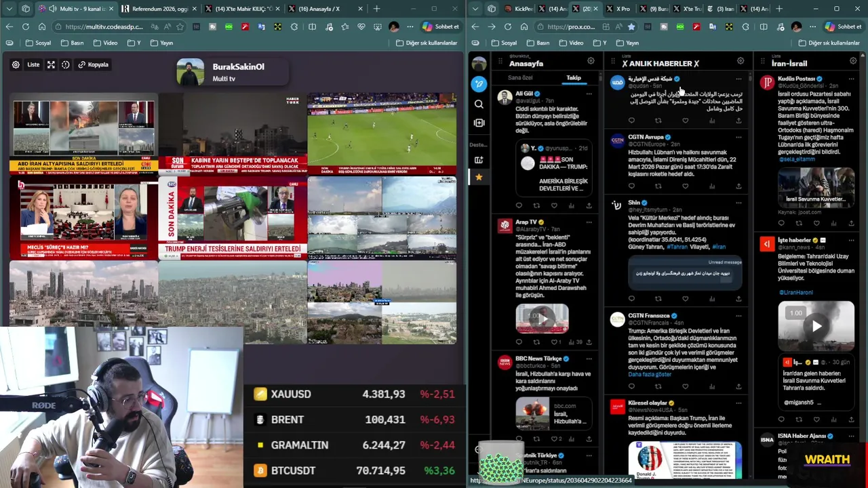
Task: Open ANLIK HABERLER column settings gear
Action: click(741, 61)
